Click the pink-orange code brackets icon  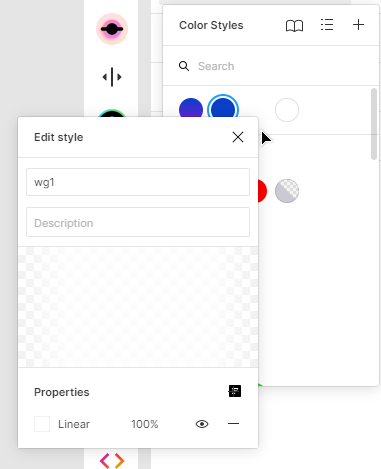pyautogui.click(x=112, y=461)
